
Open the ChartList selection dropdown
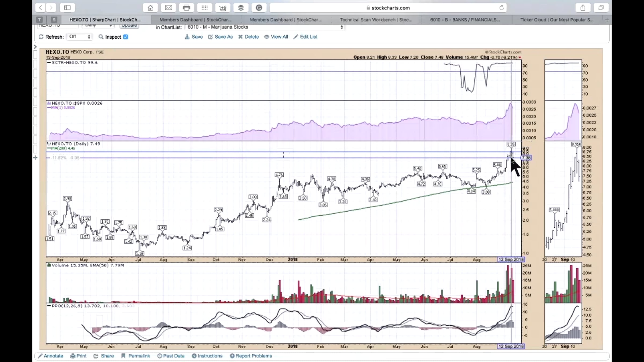265,27
